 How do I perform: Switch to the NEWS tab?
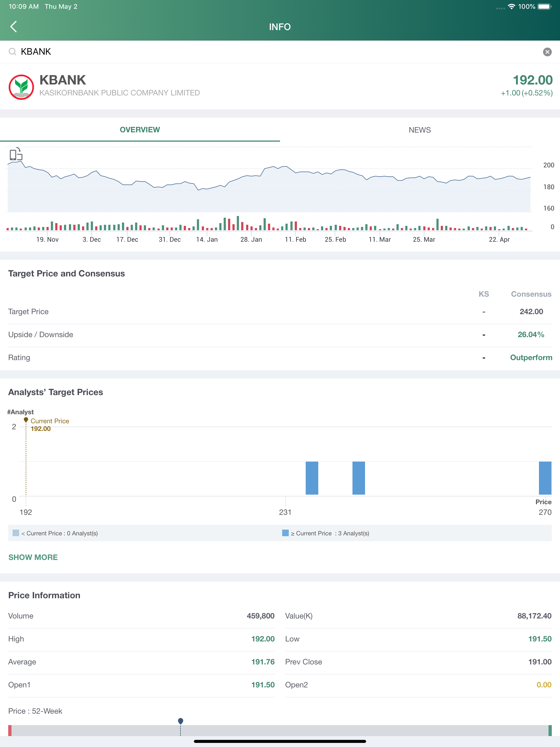[419, 130]
